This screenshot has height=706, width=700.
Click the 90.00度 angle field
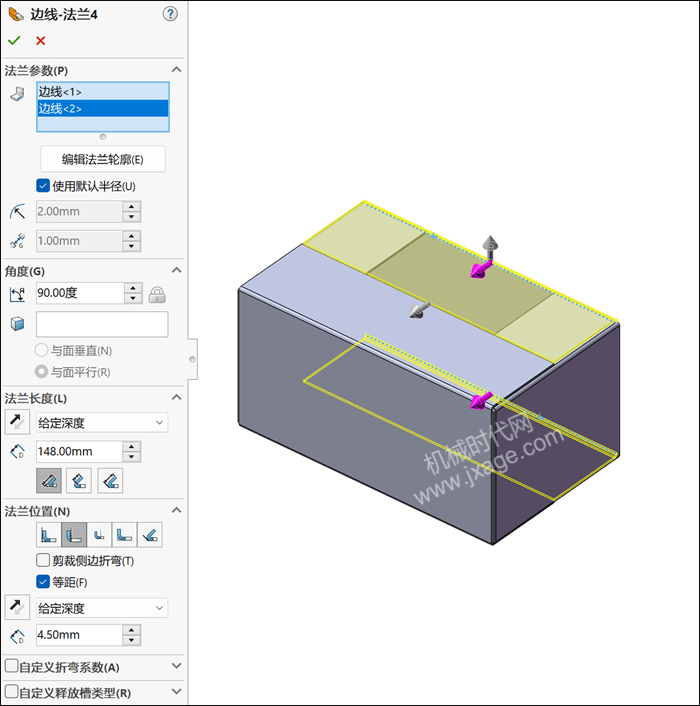(x=80, y=293)
